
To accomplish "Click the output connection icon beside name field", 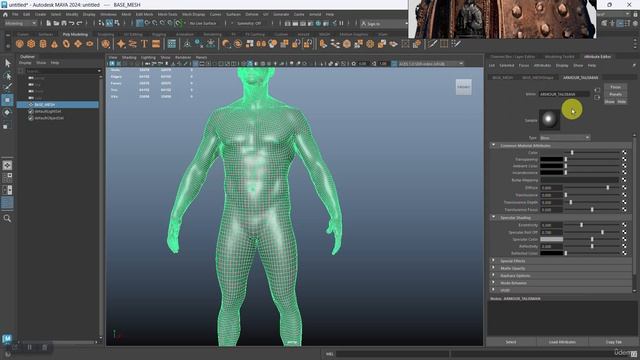I will [x=597, y=98].
